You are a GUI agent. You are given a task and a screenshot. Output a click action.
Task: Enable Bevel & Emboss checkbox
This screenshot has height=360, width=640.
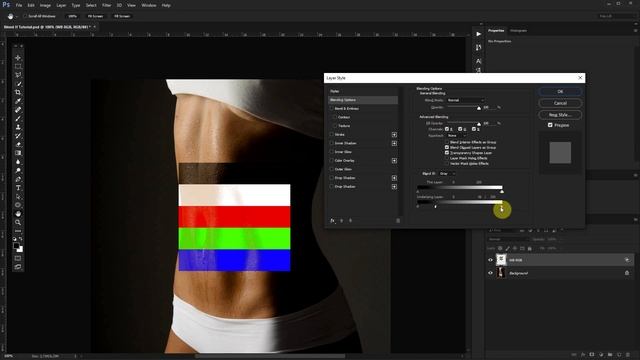tap(331, 109)
